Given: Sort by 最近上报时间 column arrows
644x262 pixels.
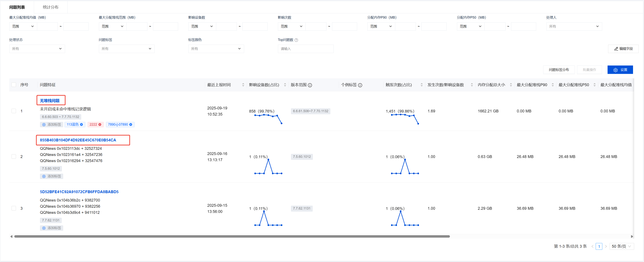Looking at the screenshot, I should pos(243,85).
